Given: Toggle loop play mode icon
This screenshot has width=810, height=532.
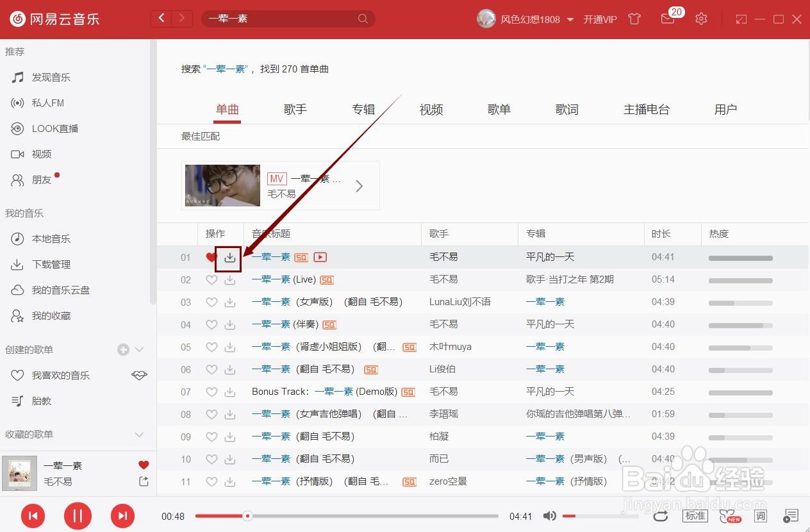Looking at the screenshot, I should 661,516.
